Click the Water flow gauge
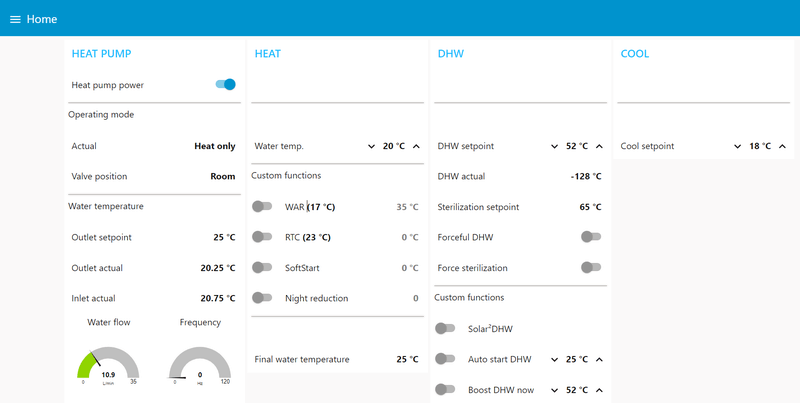Screen dimensions: 800x403 click(108, 366)
